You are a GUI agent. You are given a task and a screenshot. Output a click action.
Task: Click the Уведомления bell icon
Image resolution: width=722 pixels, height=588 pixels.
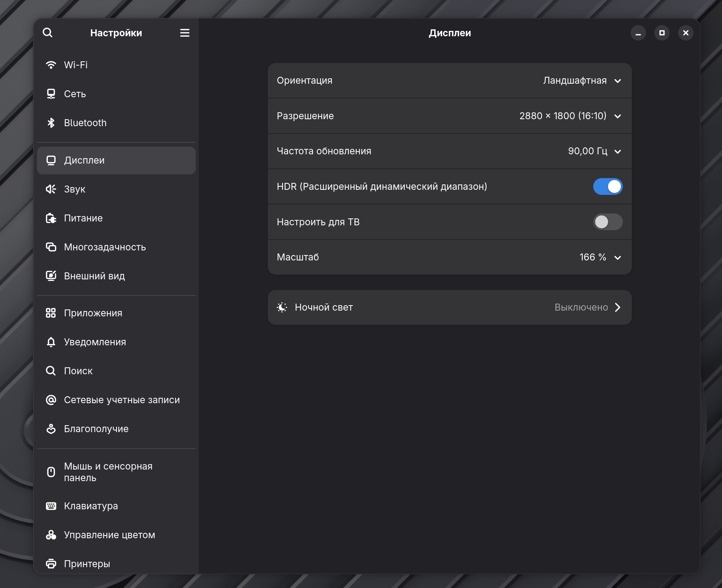click(x=51, y=342)
